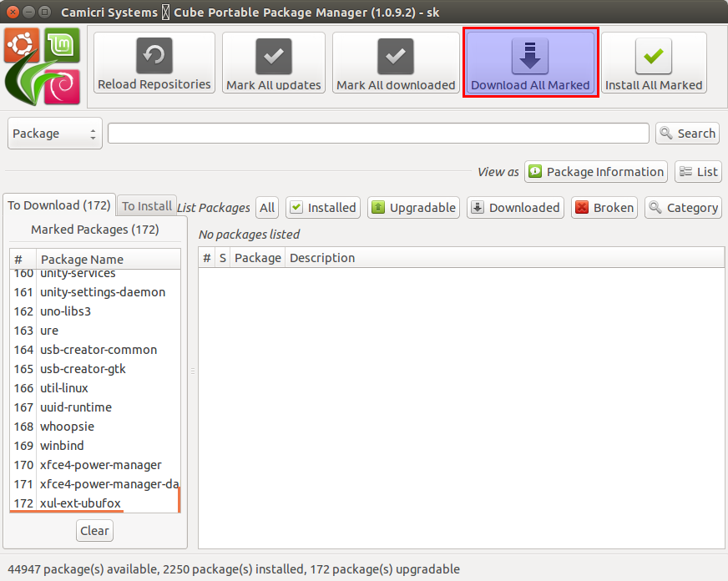Click the Debian swirl logo icon
Viewport: 728px width, 581px height.
63,87
